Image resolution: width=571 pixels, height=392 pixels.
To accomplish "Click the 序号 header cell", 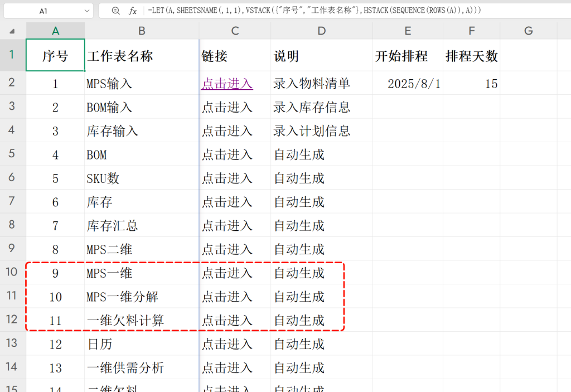I will click(x=55, y=55).
